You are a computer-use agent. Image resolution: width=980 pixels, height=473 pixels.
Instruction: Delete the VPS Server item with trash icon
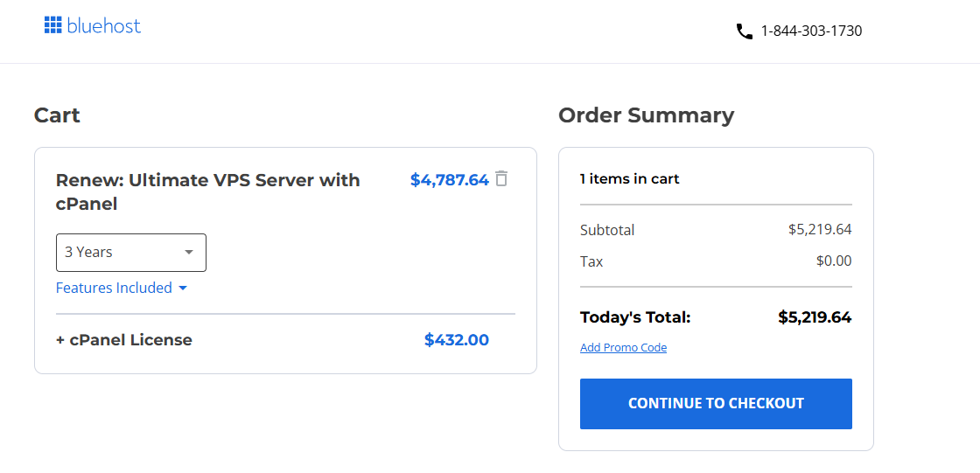point(501,179)
